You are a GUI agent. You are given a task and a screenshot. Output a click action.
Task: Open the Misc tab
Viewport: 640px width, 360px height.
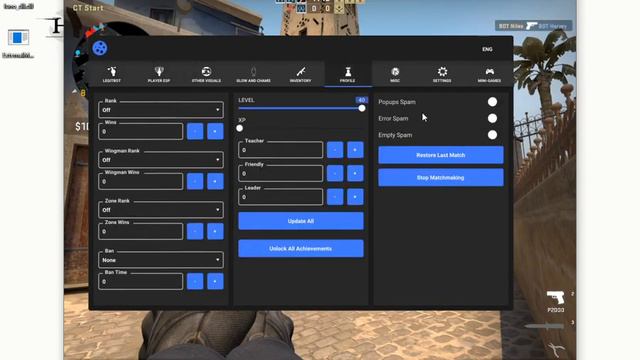[x=395, y=74]
